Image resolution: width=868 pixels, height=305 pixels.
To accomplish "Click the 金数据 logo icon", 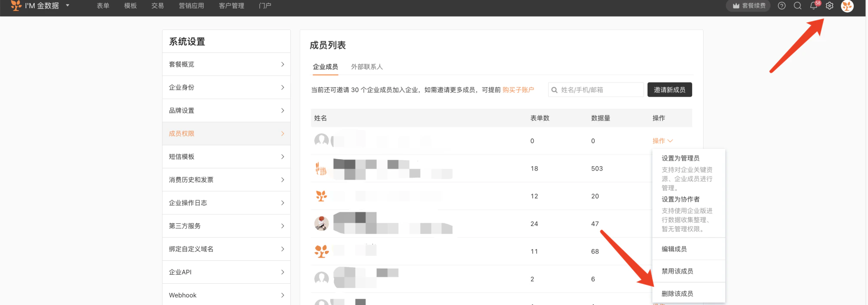I will [16, 6].
